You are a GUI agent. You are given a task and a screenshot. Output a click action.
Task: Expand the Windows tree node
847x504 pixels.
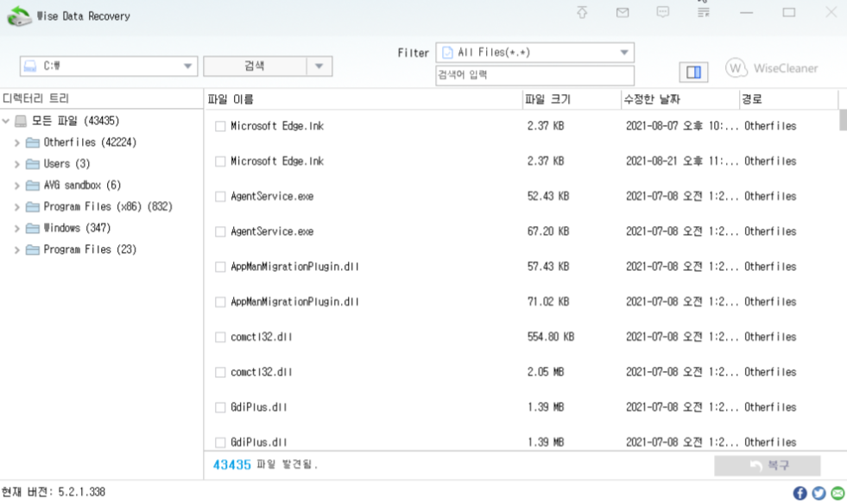[16, 229]
